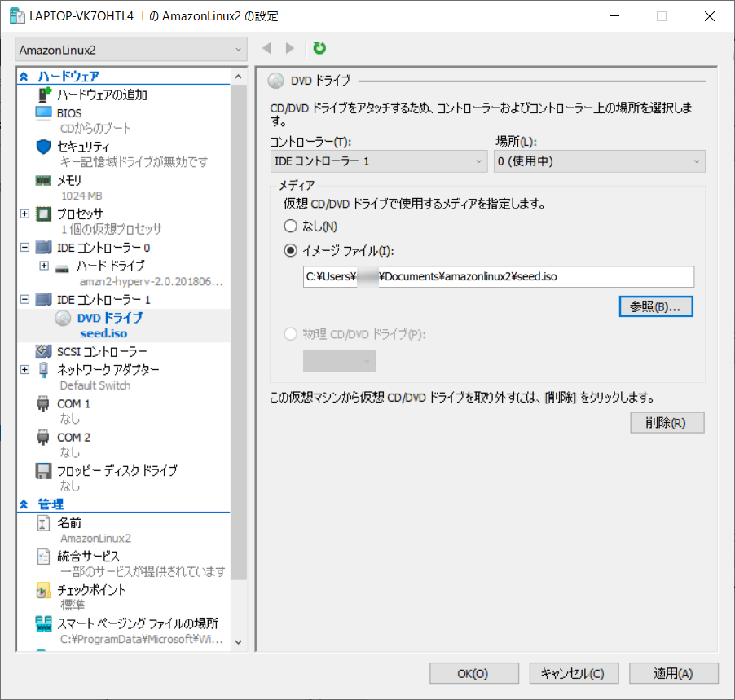Select ハードウェアの追加 (Add Hardware) icon
The image size is (735, 700).
coord(44,95)
